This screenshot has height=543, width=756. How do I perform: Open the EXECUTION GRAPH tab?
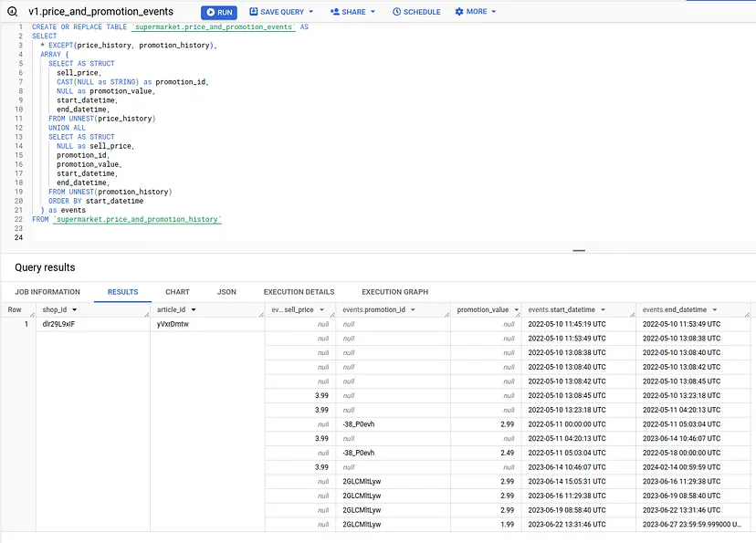394,292
